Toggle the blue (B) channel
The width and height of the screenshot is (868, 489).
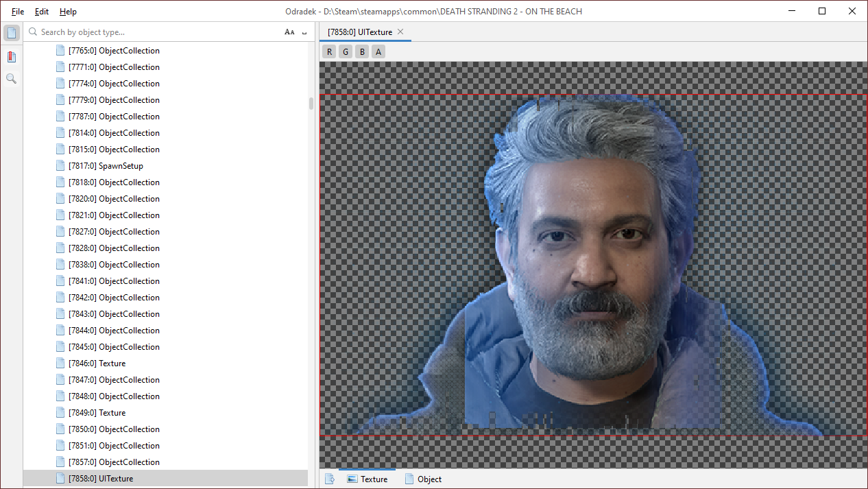coord(362,52)
